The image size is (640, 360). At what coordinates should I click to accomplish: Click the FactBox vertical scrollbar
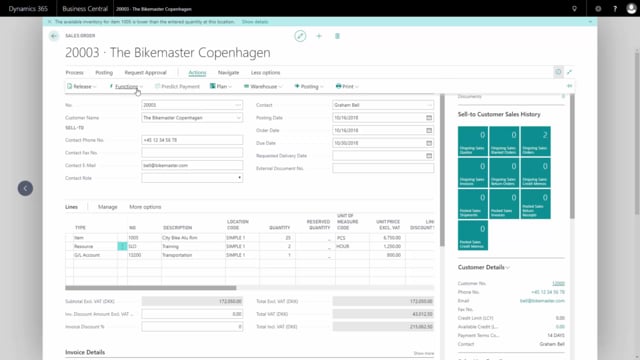point(572,156)
